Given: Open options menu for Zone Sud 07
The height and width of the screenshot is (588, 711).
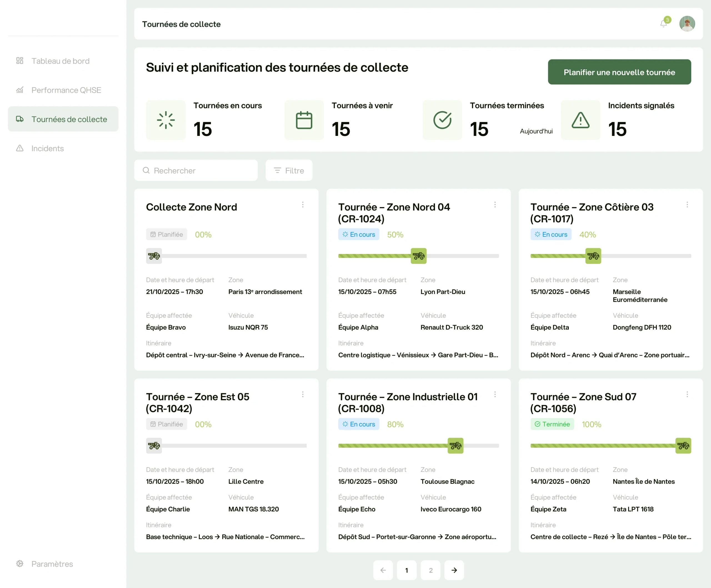Looking at the screenshot, I should tap(687, 394).
